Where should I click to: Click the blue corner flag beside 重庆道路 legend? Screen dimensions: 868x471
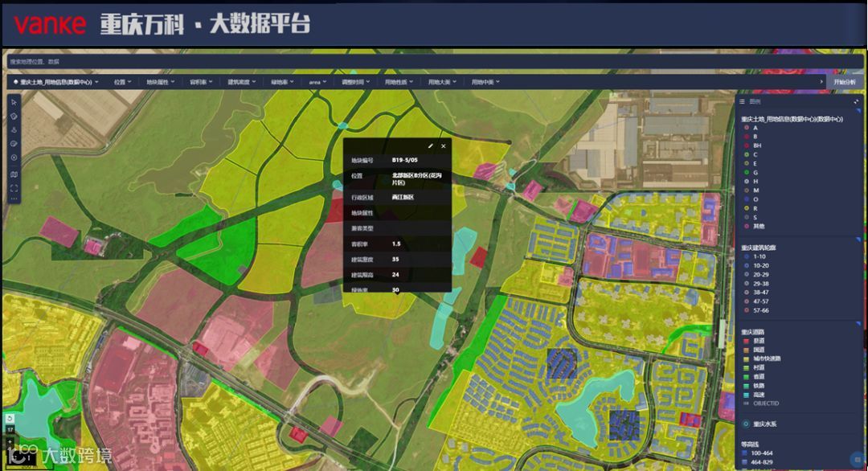[x=858, y=324]
